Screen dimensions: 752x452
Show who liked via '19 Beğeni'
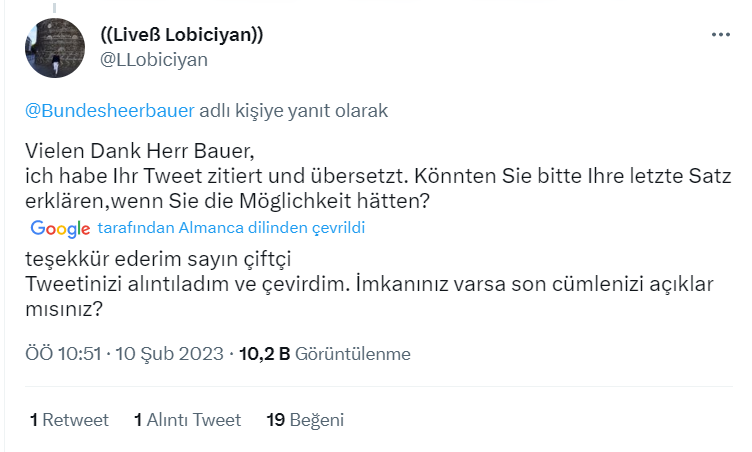(305, 420)
